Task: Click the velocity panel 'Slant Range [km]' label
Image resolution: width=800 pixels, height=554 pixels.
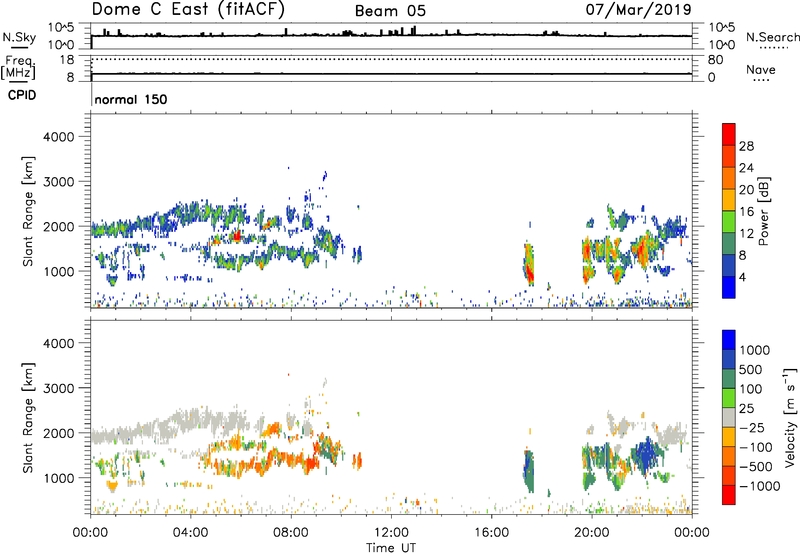Action: pyautogui.click(x=28, y=418)
